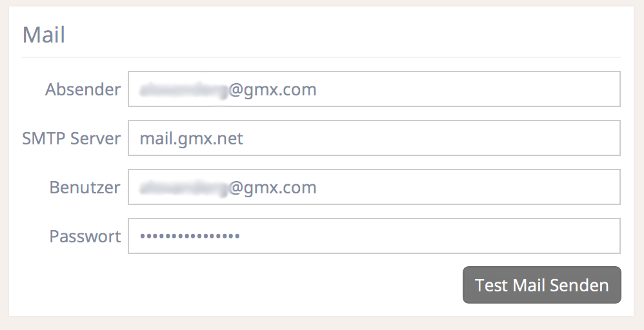Click the masked password dots
This screenshot has height=330, width=644.
(x=190, y=236)
